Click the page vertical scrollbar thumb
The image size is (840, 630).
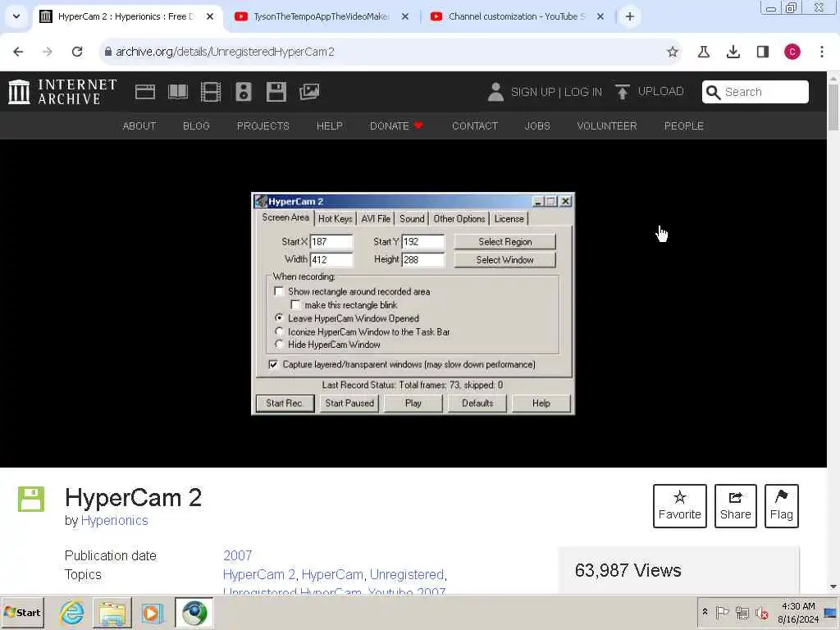click(833, 107)
